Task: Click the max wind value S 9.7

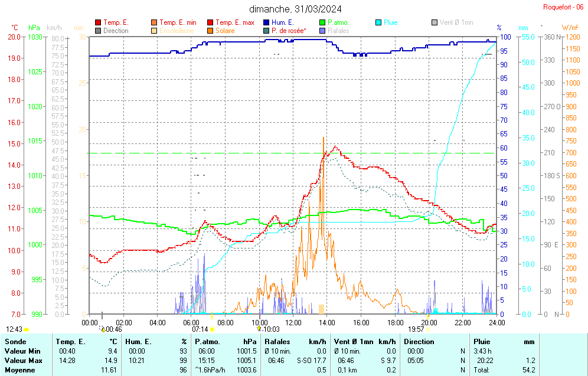Action: (x=388, y=361)
